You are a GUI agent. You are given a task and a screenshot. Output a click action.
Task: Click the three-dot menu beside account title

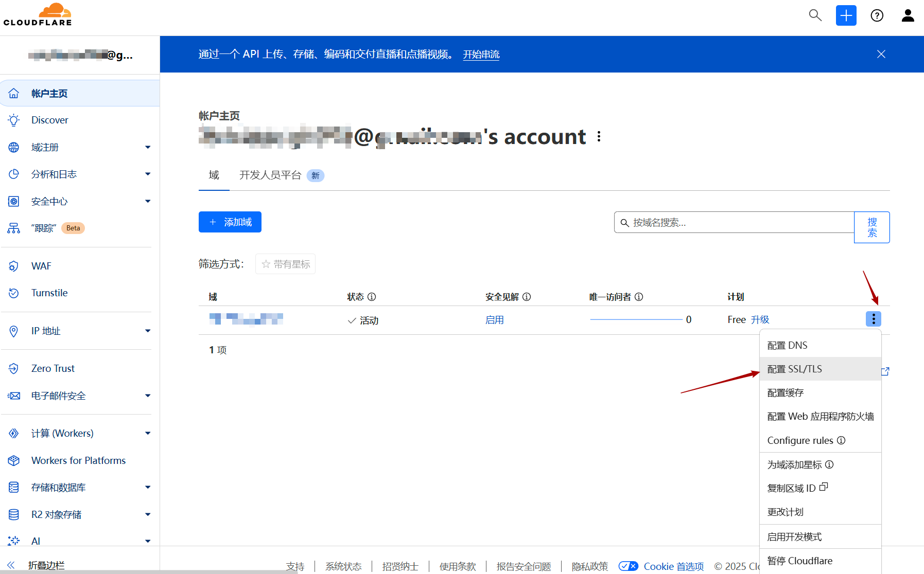click(599, 137)
